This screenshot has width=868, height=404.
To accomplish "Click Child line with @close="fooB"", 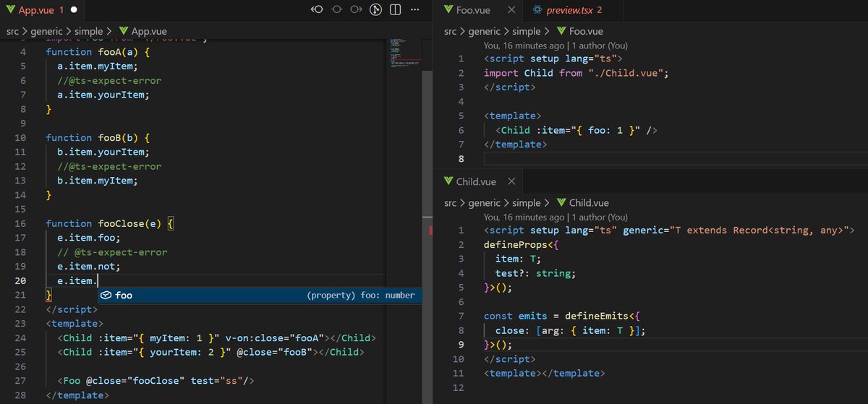I will (x=211, y=352).
